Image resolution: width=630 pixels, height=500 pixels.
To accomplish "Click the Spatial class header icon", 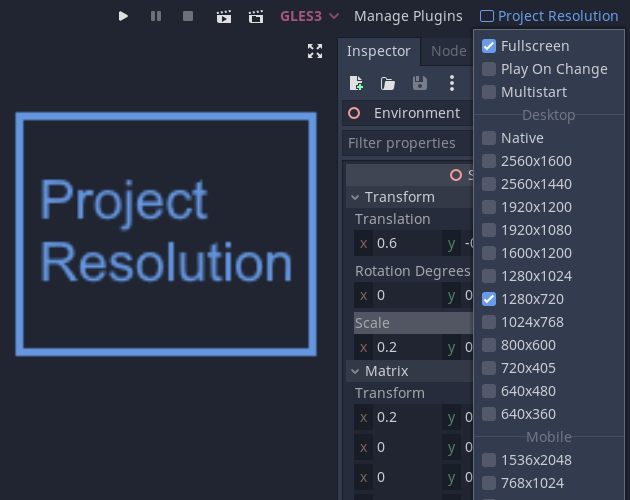I will 456,175.
